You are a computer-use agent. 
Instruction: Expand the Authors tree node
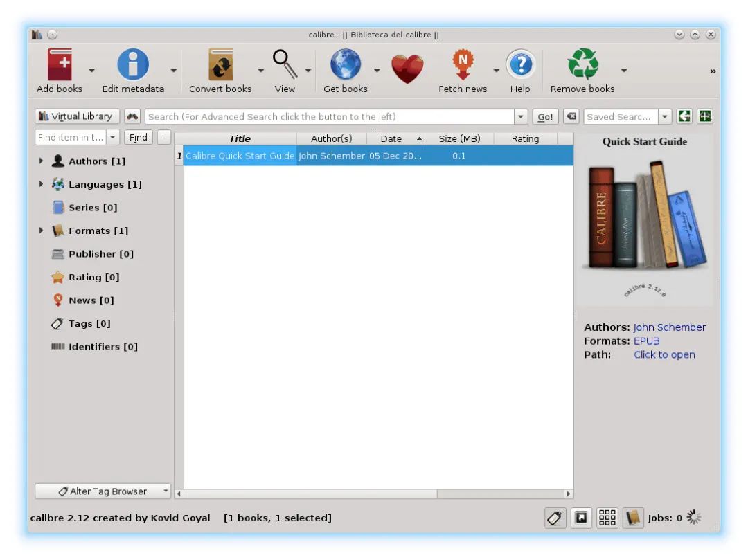pyautogui.click(x=41, y=161)
